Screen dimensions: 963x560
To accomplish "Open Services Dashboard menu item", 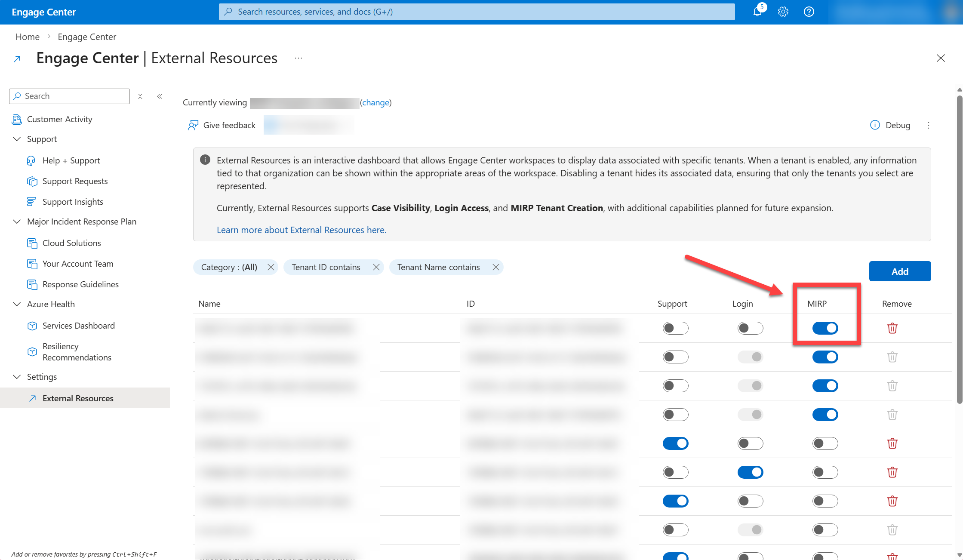I will point(79,326).
